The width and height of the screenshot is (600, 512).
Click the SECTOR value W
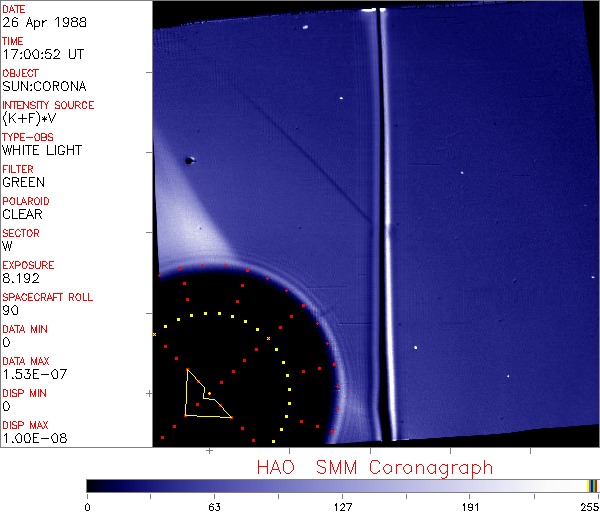[x=8, y=247]
